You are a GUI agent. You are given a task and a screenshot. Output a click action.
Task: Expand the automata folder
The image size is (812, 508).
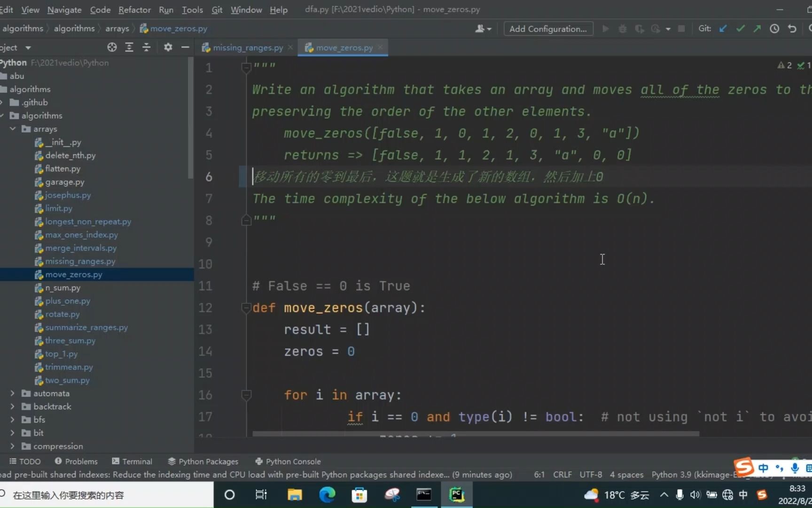(x=12, y=393)
